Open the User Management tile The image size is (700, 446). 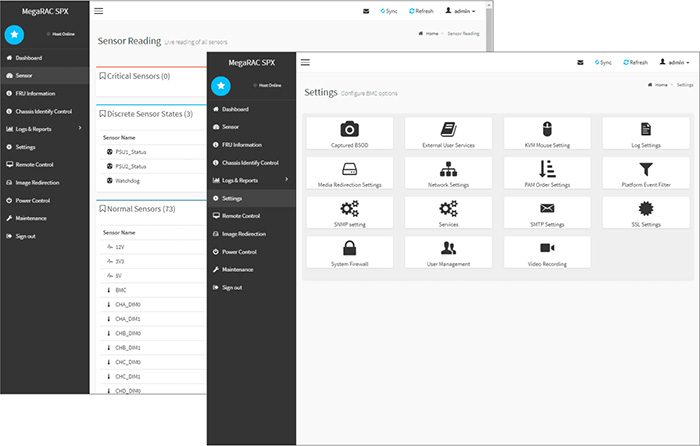[x=448, y=253]
